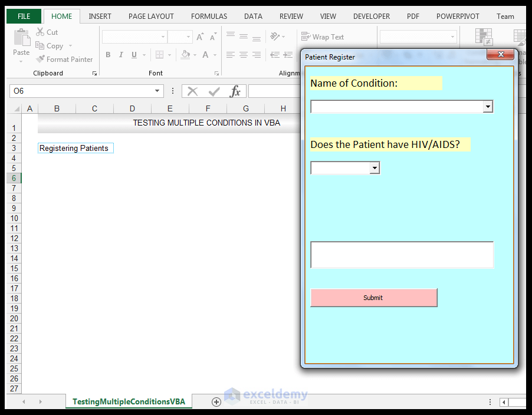This screenshot has height=415, width=532.
Task: Click the Select All corner triangle
Action: tap(17, 109)
